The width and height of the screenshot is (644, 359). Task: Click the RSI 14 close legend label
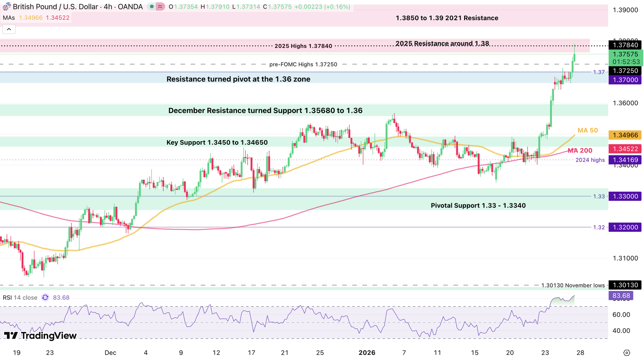[21, 297]
